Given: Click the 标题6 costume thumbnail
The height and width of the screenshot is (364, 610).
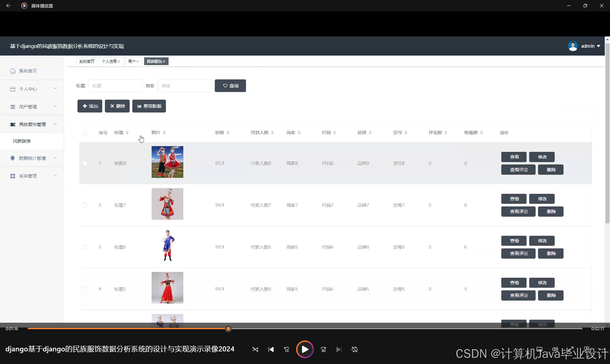Looking at the screenshot, I should point(167,246).
